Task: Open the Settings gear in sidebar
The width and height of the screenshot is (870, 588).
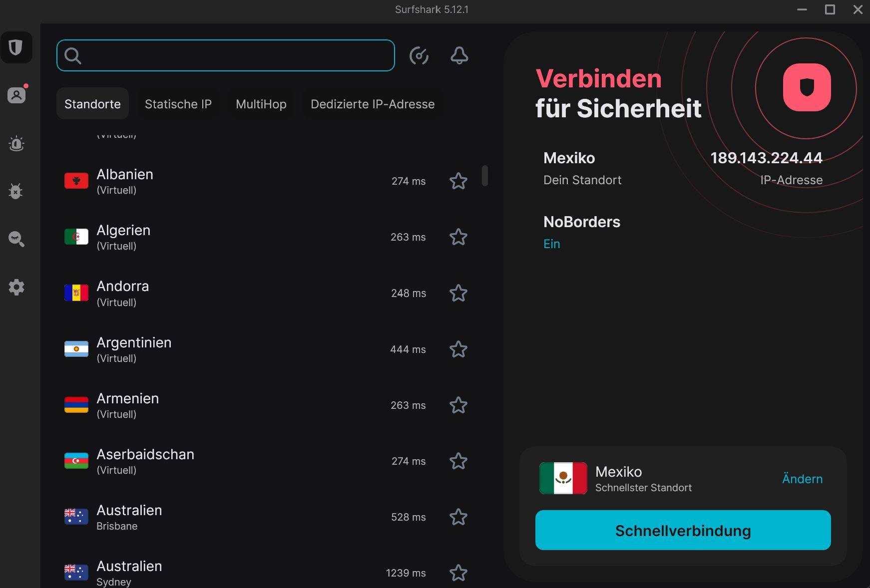Action: click(16, 287)
